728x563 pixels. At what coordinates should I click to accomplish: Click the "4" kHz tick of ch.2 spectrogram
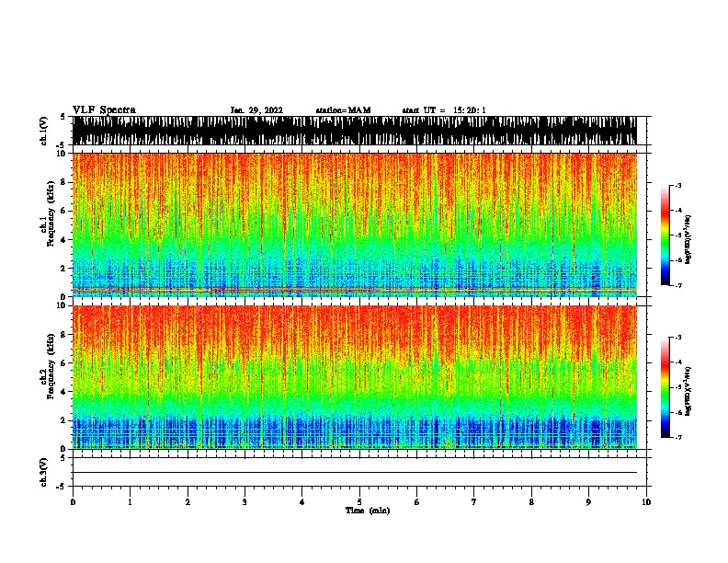[x=63, y=392]
